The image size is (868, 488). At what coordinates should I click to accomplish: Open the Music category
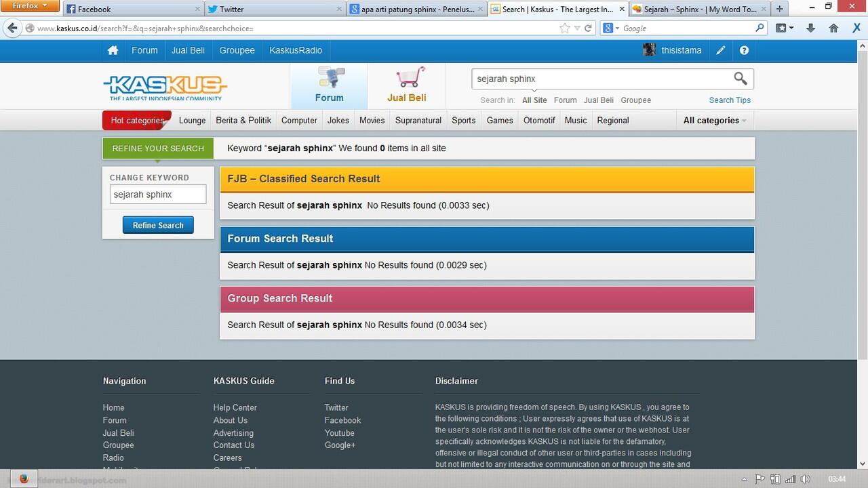(576, 121)
